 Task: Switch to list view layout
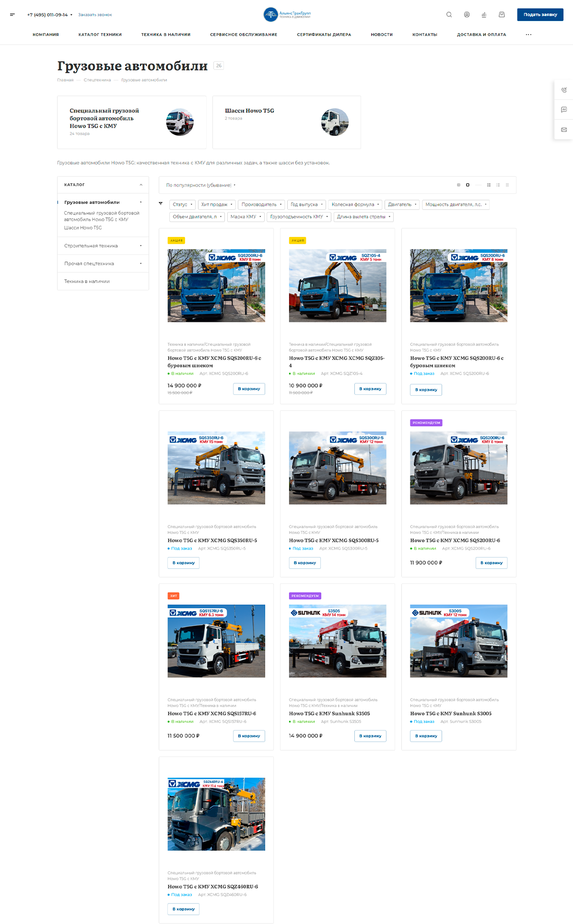pyautogui.click(x=498, y=185)
